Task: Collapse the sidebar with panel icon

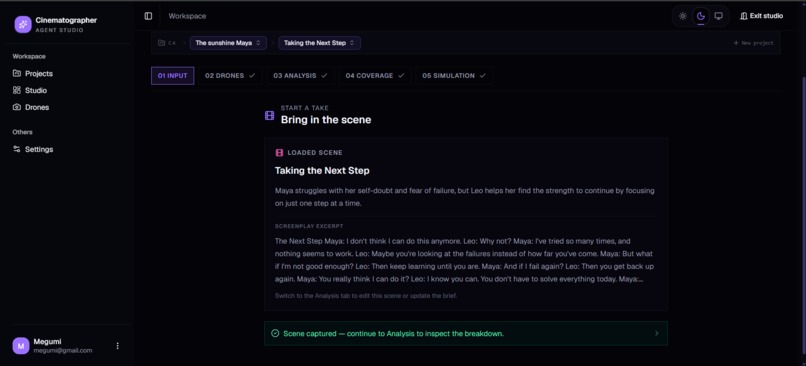Action: (148, 16)
